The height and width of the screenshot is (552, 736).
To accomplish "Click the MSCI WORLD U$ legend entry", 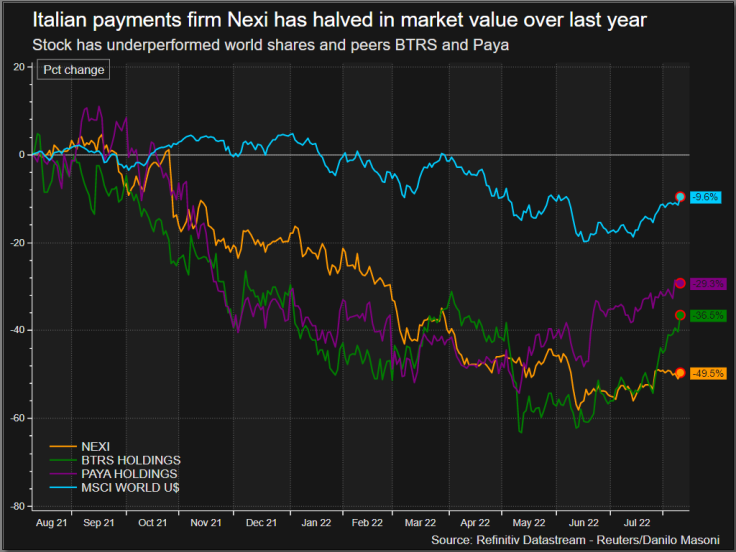I will pyautogui.click(x=115, y=488).
